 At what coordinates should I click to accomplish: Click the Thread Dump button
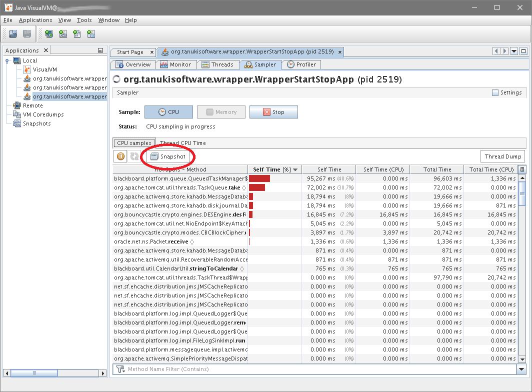click(x=502, y=156)
